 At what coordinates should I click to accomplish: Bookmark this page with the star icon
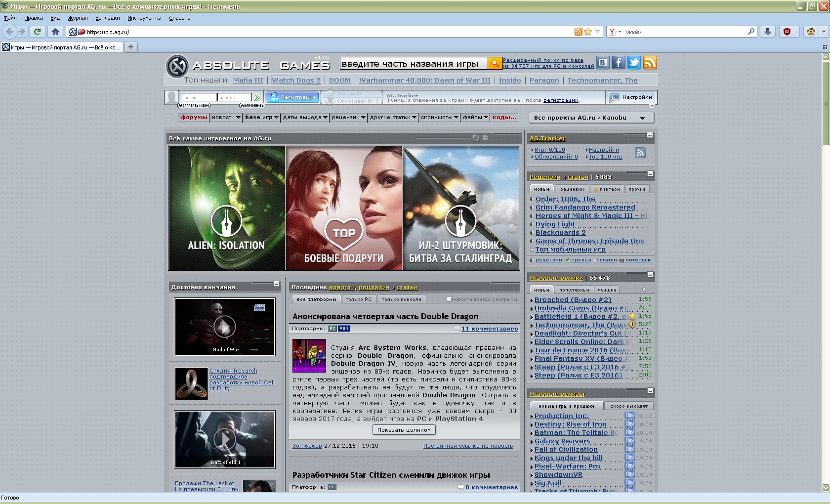coord(588,32)
